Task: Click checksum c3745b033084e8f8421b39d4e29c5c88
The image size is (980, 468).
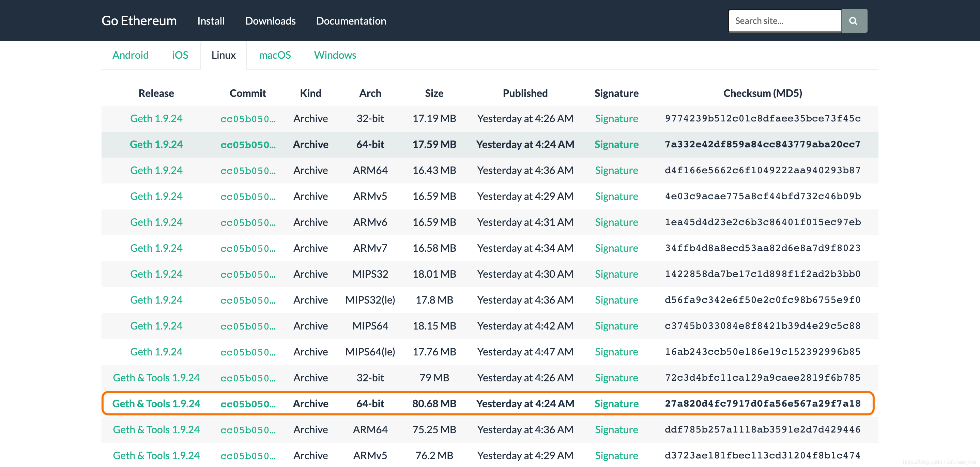Action: click(x=762, y=325)
